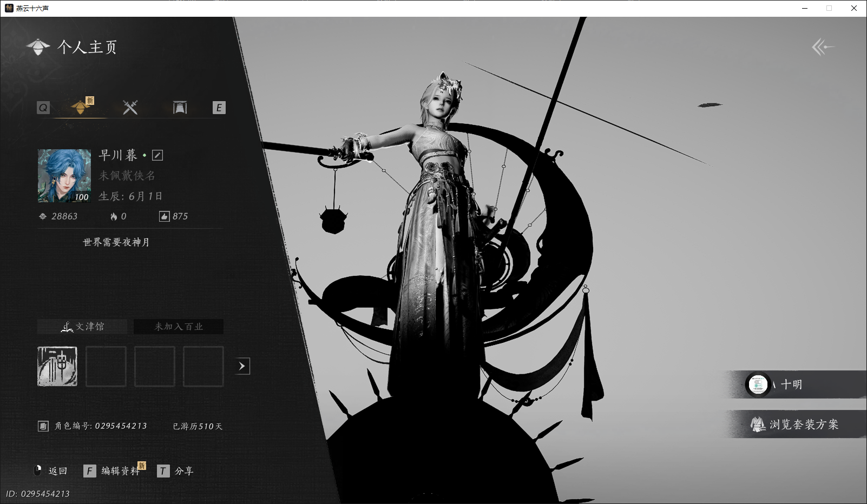Click the 生辰: 6月1日 birthday text
This screenshot has width=867, height=504.
(x=130, y=196)
